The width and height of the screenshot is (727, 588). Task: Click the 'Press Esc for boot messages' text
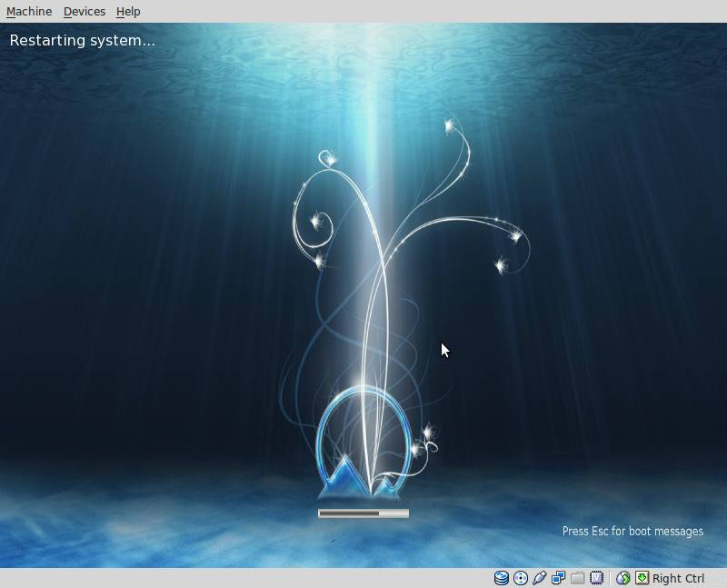[632, 531]
